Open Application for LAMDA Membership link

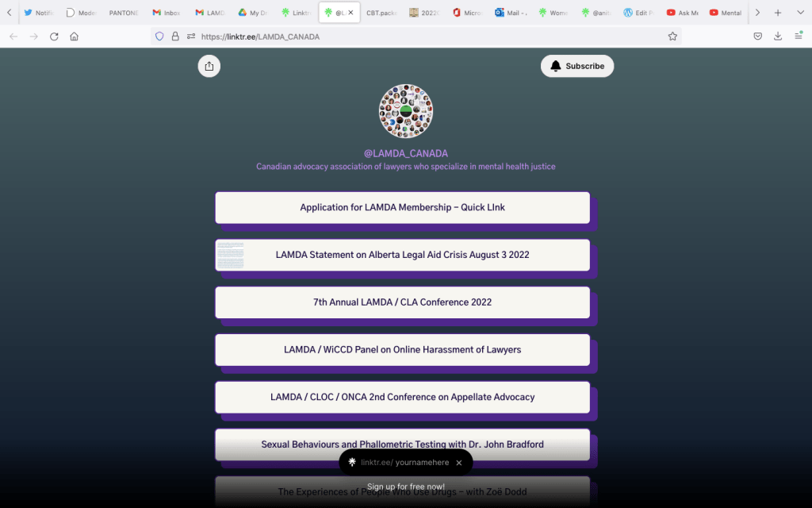click(x=402, y=208)
